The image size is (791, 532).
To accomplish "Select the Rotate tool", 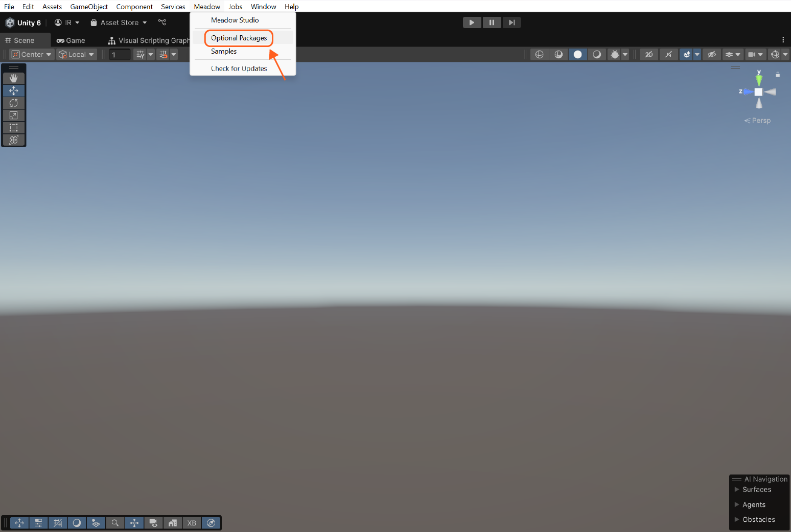I will click(14, 103).
